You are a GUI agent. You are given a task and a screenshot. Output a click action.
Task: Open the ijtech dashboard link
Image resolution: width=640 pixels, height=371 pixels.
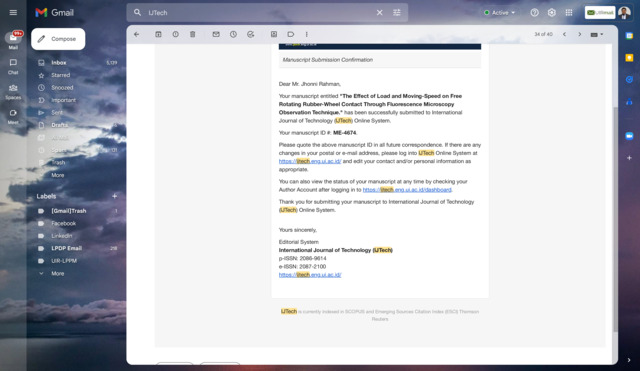[407, 190]
